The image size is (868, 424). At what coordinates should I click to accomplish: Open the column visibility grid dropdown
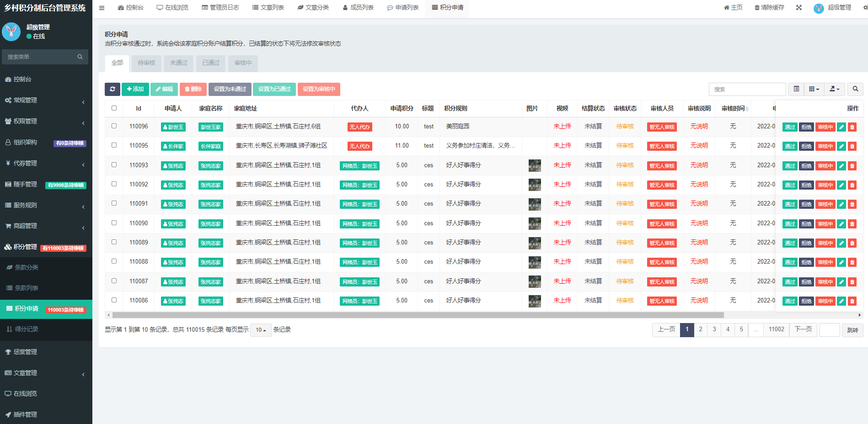814,89
